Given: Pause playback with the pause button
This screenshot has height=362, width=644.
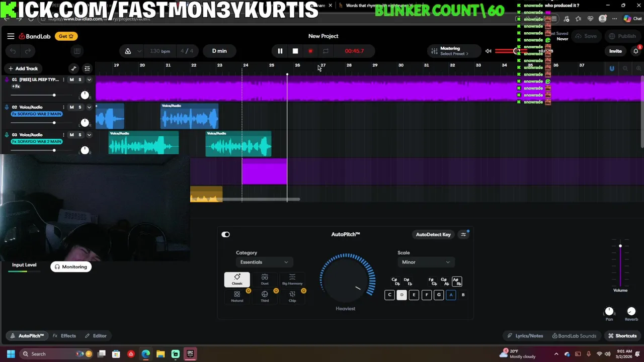Looking at the screenshot, I should (x=280, y=51).
